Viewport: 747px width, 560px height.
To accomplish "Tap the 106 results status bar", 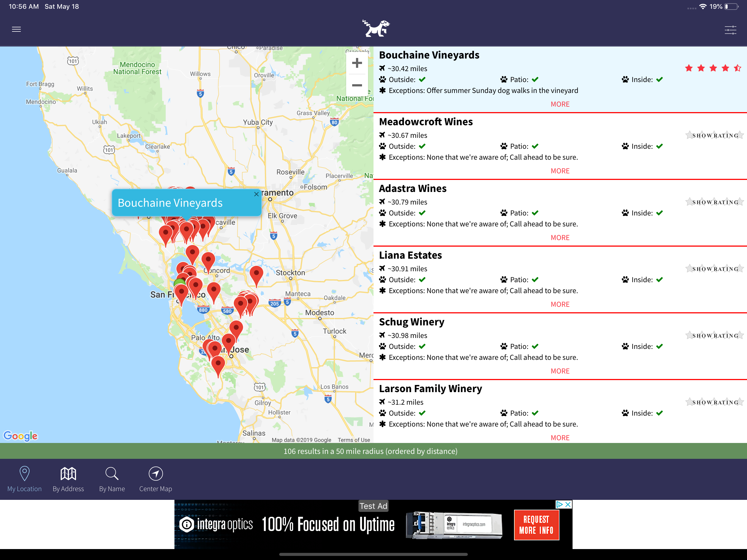I will [x=373, y=451].
